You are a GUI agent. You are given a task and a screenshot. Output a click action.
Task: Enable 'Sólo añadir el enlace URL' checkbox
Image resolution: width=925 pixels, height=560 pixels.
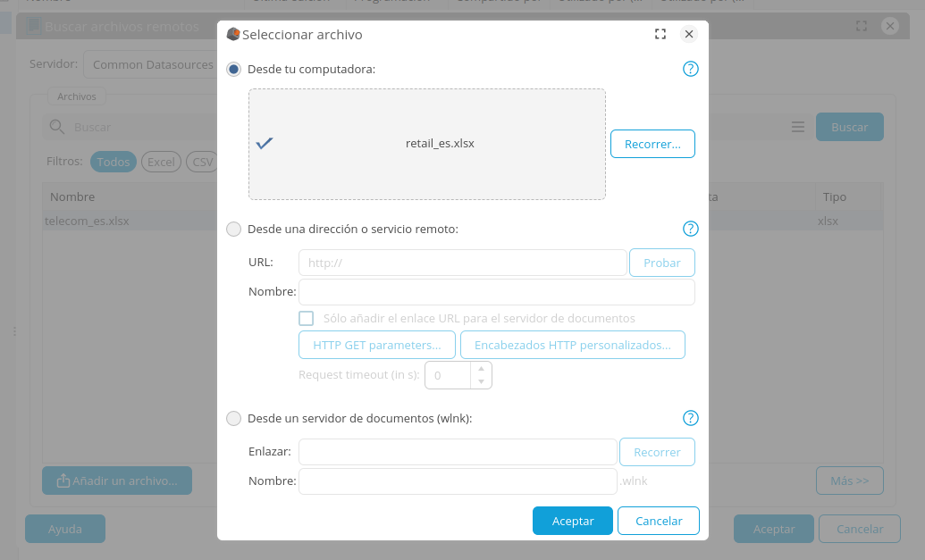click(307, 318)
